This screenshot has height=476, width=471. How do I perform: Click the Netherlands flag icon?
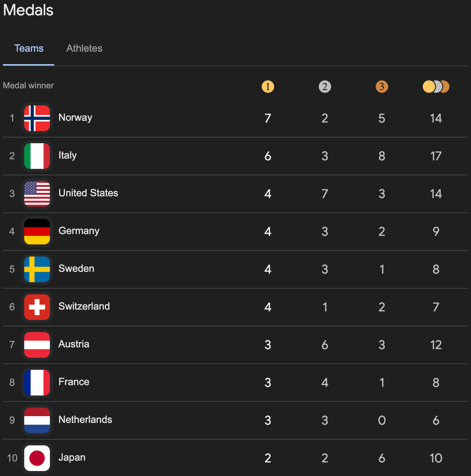[x=37, y=420]
